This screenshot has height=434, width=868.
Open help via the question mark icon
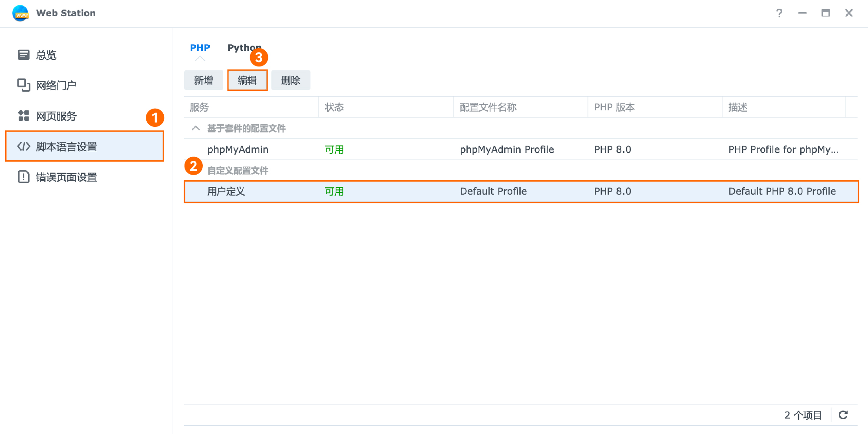coord(779,13)
